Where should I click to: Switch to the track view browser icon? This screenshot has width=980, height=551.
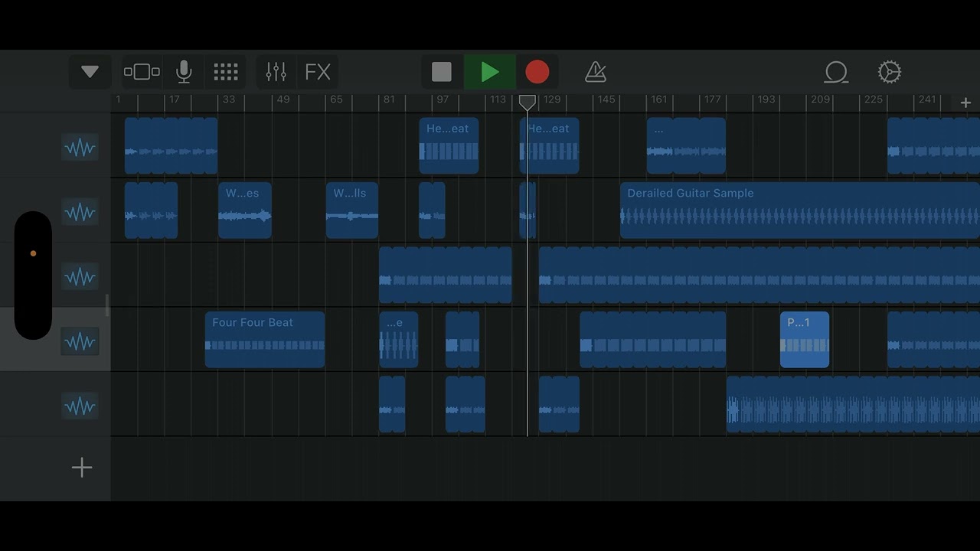pyautogui.click(x=142, y=72)
